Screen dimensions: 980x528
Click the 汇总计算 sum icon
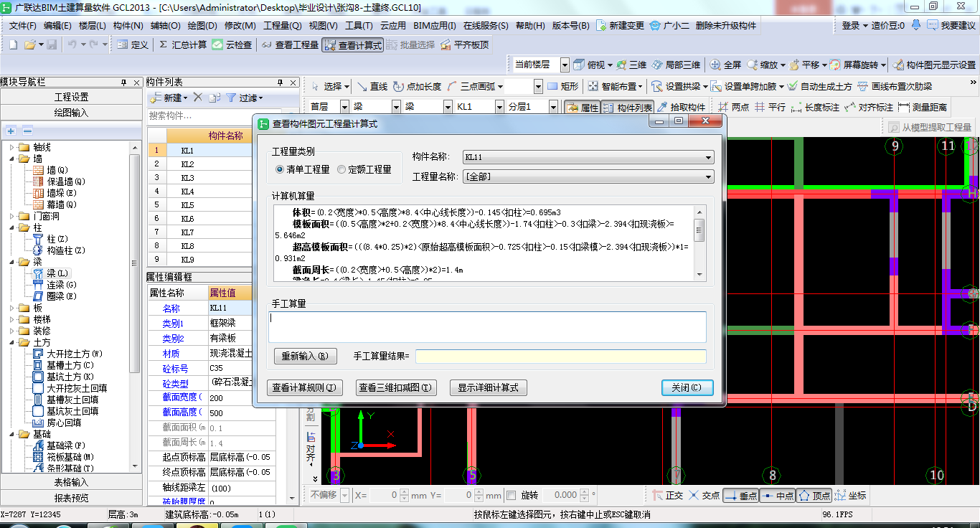(164, 44)
